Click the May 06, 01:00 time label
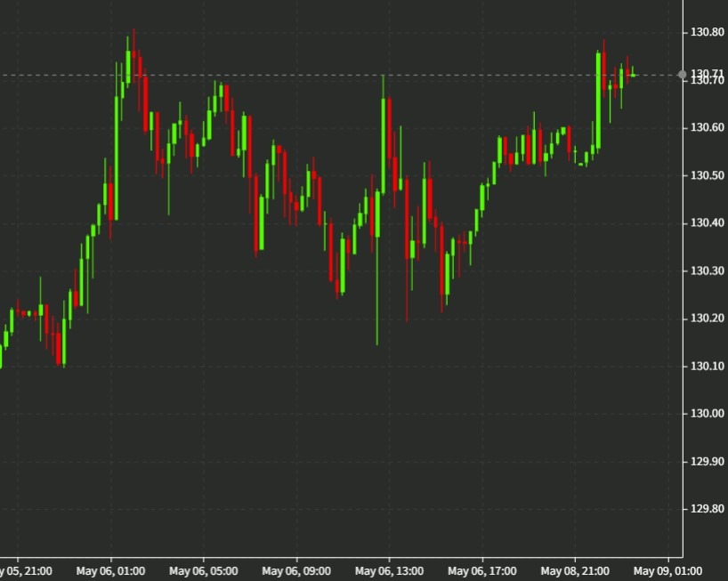Viewport: 728px width, 581px height. click(110, 571)
